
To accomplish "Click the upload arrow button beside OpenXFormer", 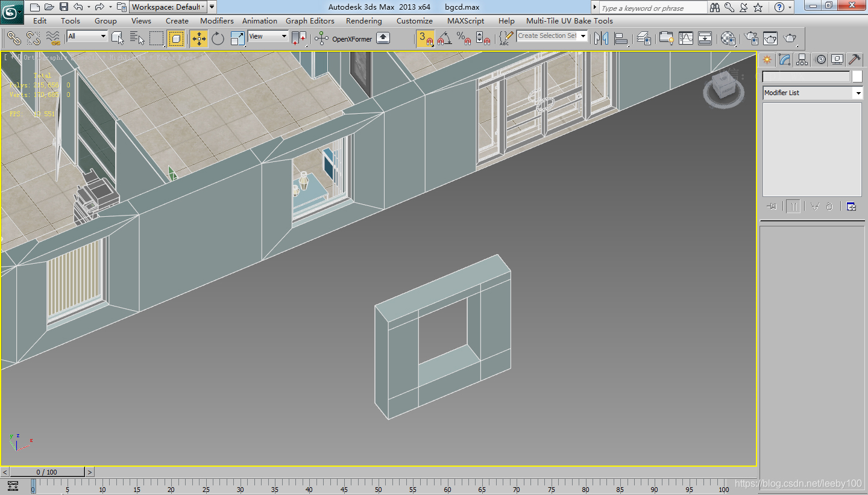I will 383,38.
